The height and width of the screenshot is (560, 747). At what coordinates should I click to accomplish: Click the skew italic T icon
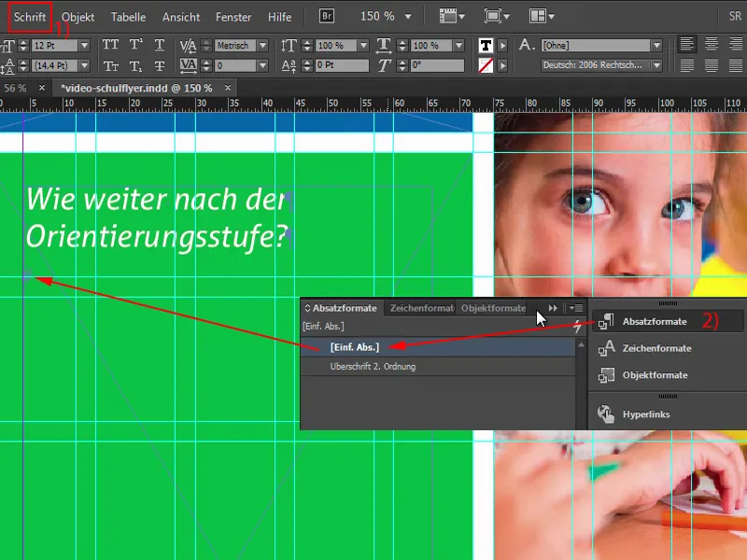point(384,65)
